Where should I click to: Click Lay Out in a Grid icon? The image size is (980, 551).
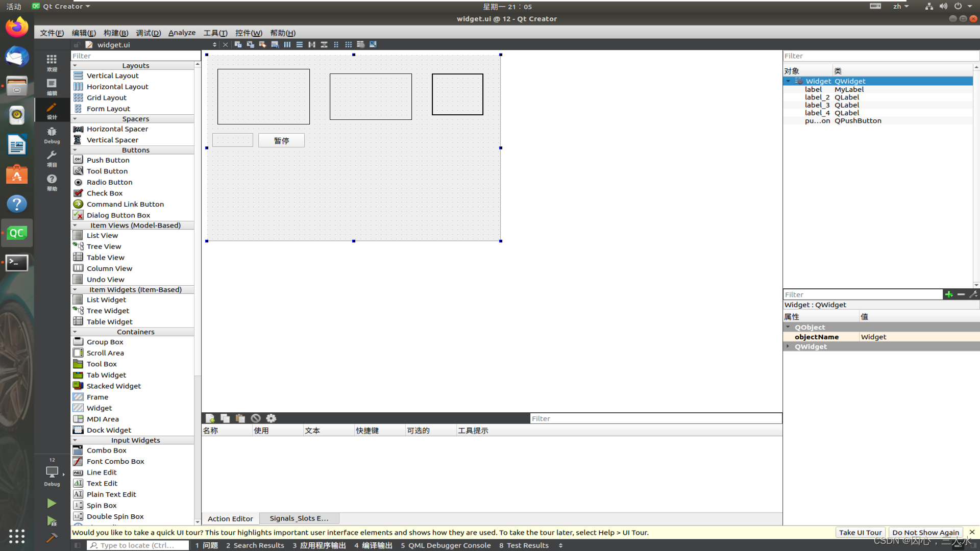tap(349, 44)
